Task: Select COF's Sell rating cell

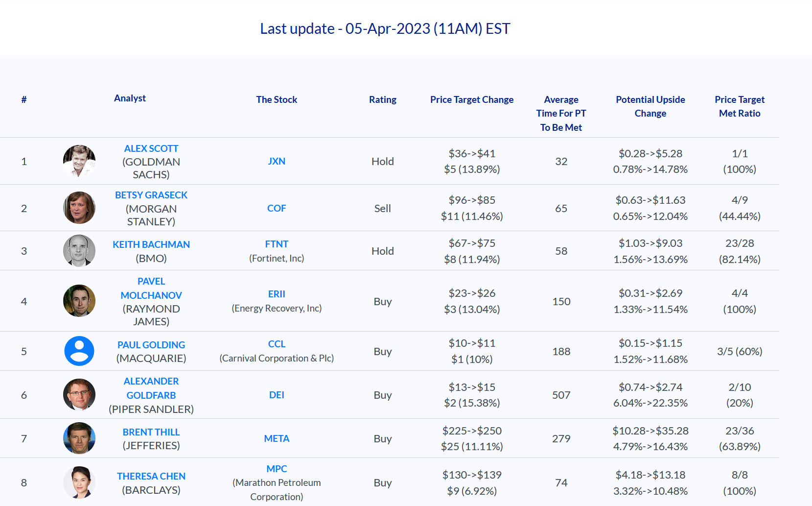Action: click(x=383, y=208)
